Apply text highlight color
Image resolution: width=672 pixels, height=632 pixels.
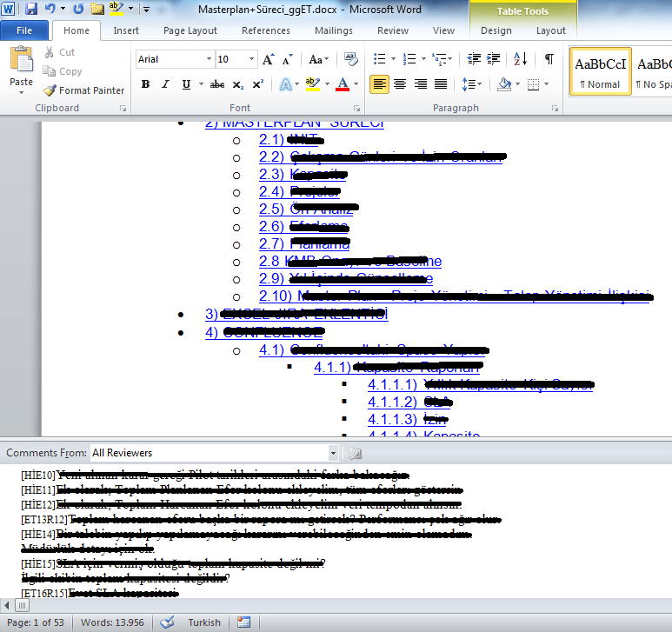coord(313,84)
